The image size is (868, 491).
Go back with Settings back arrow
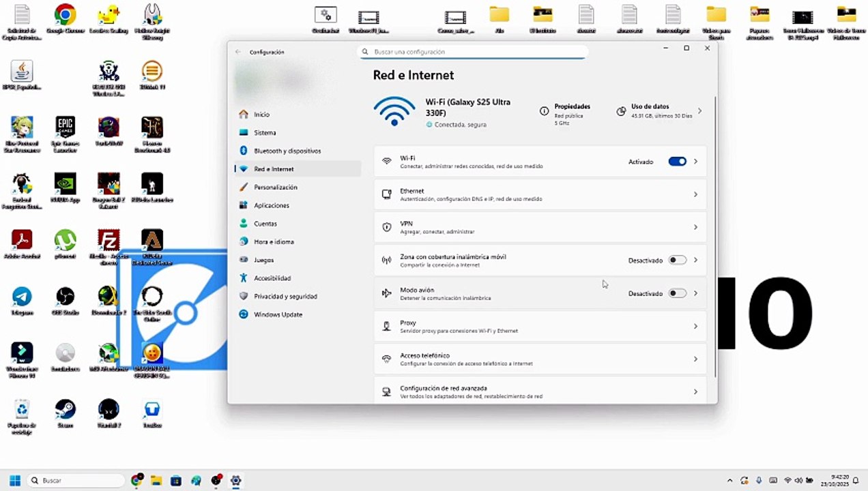[238, 52]
